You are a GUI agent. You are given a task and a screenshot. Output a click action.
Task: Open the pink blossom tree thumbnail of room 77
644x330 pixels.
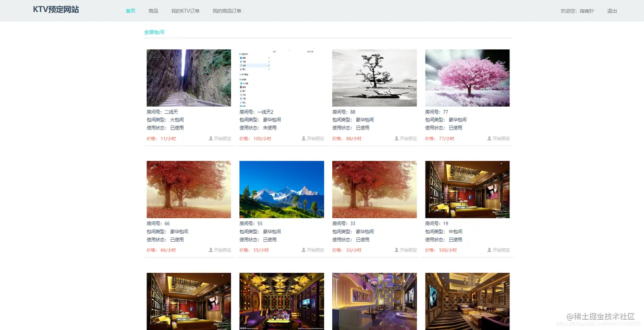coord(467,78)
